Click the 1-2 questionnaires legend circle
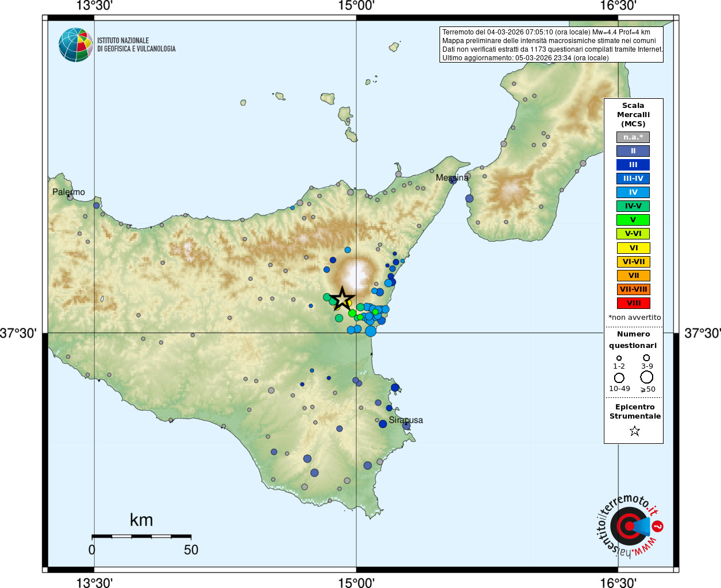This screenshot has width=721, height=588. (x=619, y=358)
